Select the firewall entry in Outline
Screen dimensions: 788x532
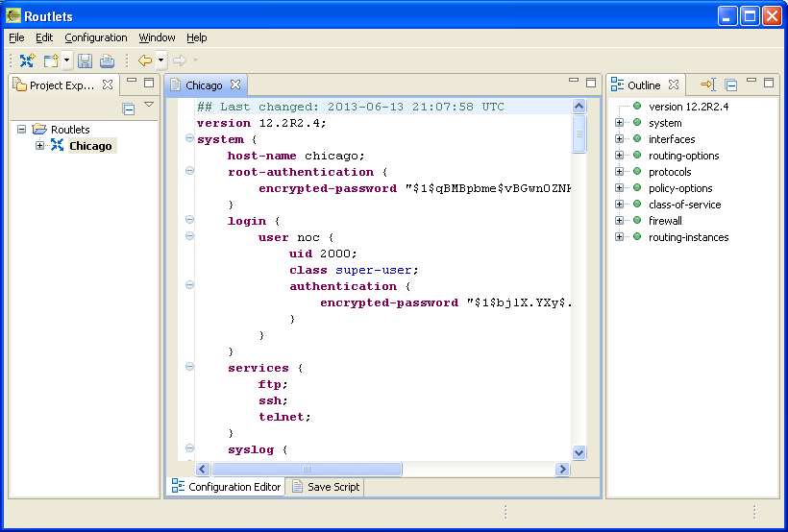coord(665,221)
